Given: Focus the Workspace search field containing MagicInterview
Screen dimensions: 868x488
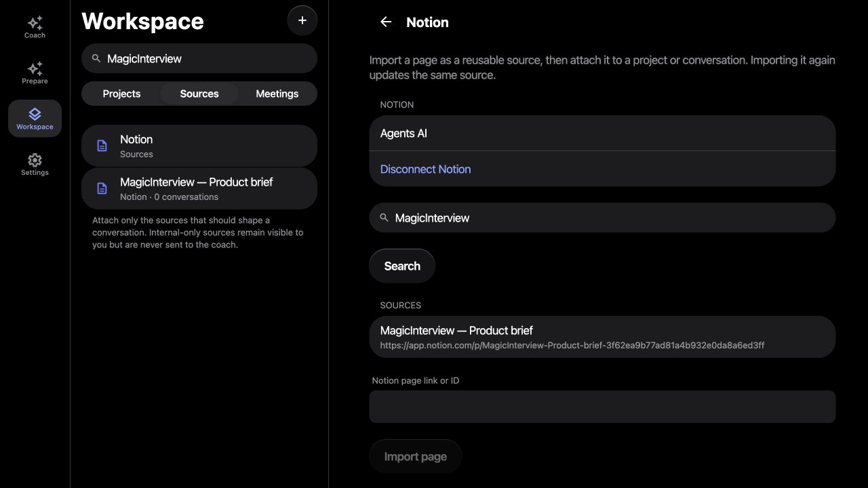Looking at the screenshot, I should pos(199,58).
